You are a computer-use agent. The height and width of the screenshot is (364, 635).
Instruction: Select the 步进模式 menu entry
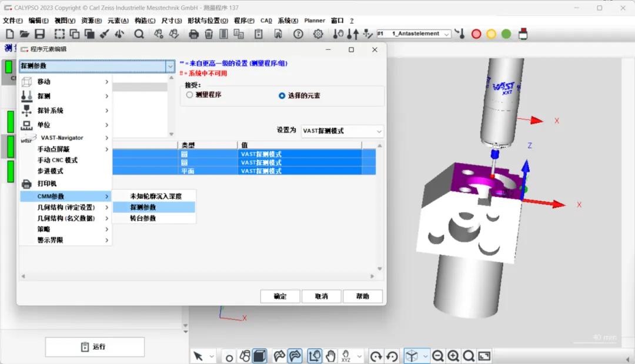pos(66,171)
